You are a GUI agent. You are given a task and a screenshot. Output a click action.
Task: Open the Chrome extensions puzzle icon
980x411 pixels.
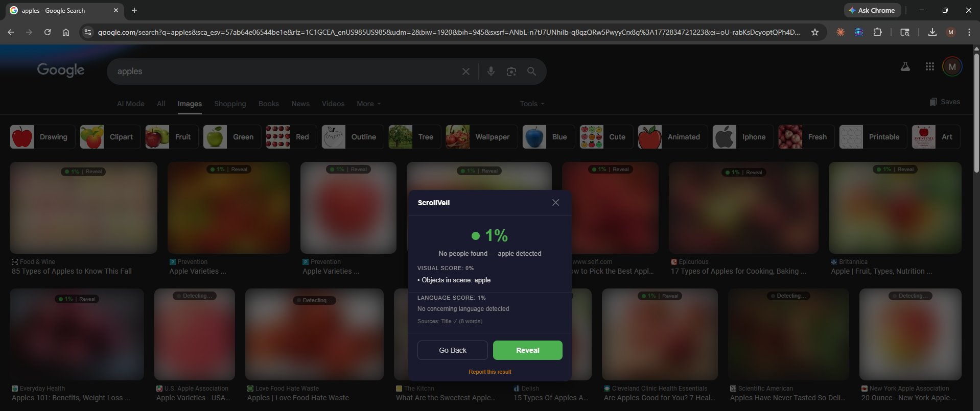point(877,32)
